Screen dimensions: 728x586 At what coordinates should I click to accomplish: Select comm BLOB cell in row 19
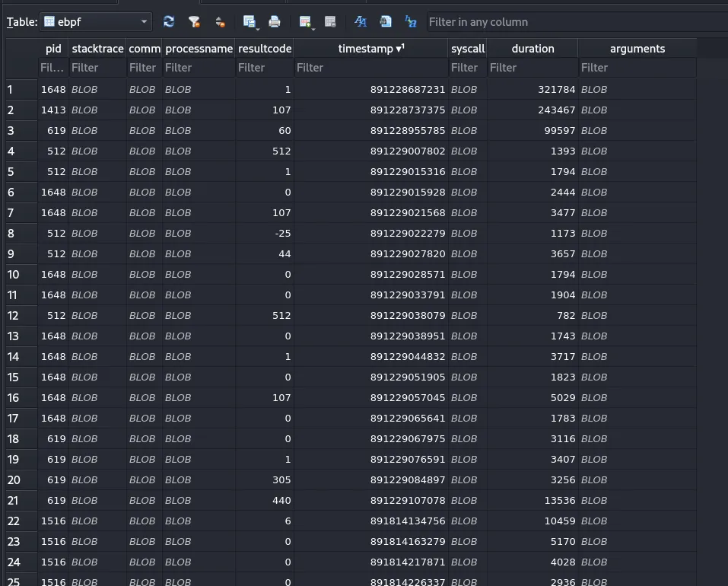145,459
